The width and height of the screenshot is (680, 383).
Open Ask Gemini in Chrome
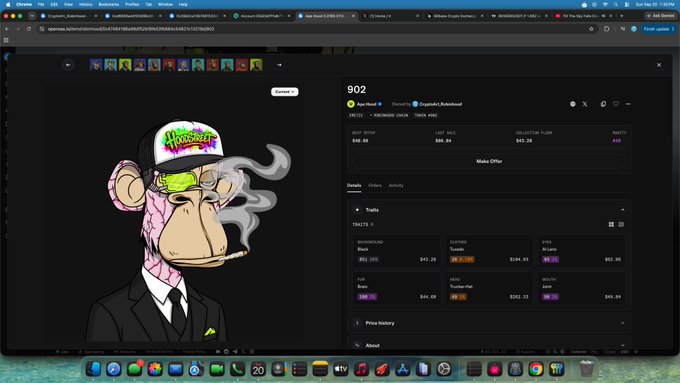coord(660,16)
